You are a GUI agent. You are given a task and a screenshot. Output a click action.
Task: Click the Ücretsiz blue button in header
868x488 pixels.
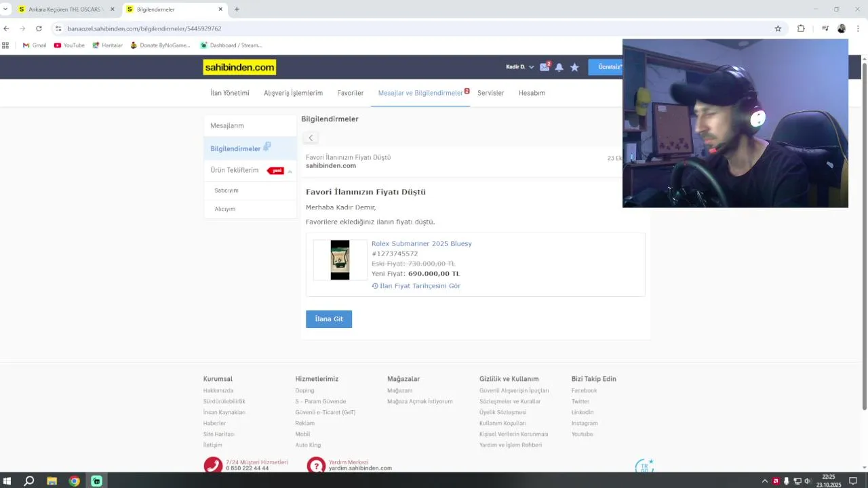(x=606, y=67)
